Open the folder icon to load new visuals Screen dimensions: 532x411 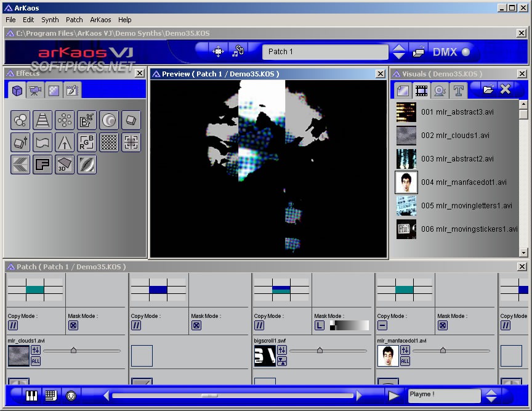click(x=488, y=89)
